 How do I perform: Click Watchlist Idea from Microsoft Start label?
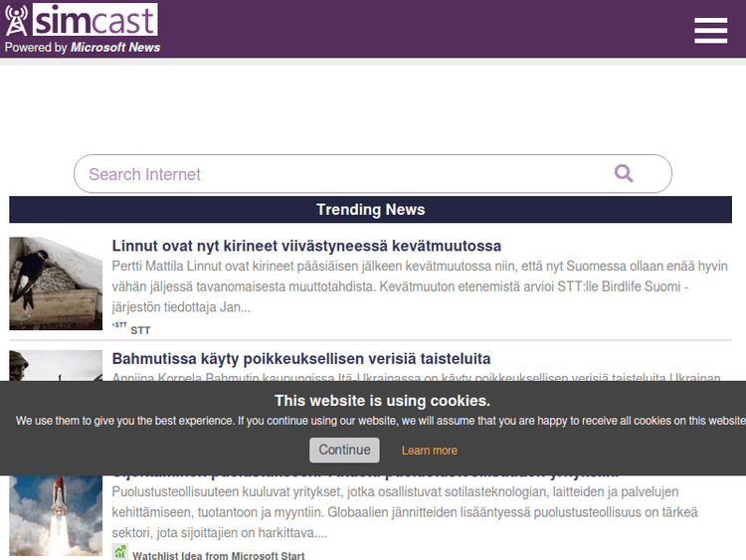[218, 556]
